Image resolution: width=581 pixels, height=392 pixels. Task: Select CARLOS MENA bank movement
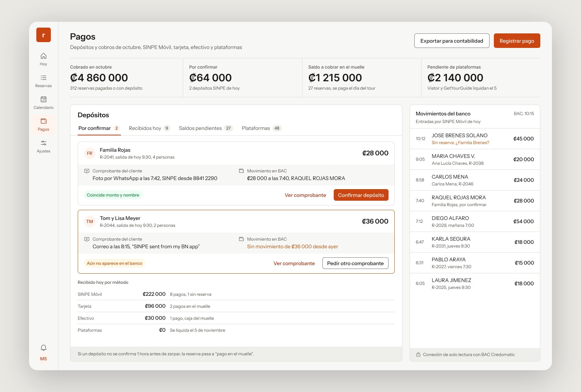[475, 180]
